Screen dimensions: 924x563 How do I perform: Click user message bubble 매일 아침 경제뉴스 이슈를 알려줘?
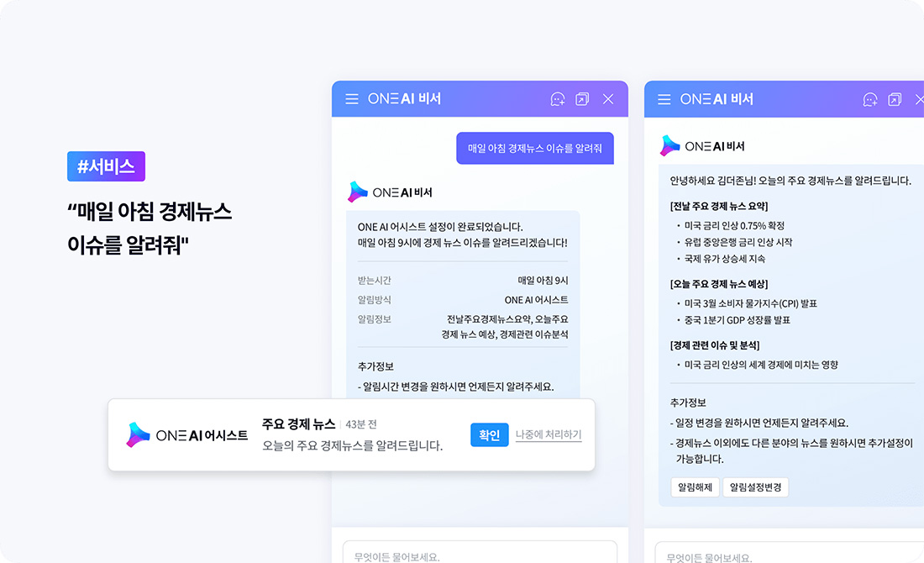click(x=535, y=148)
